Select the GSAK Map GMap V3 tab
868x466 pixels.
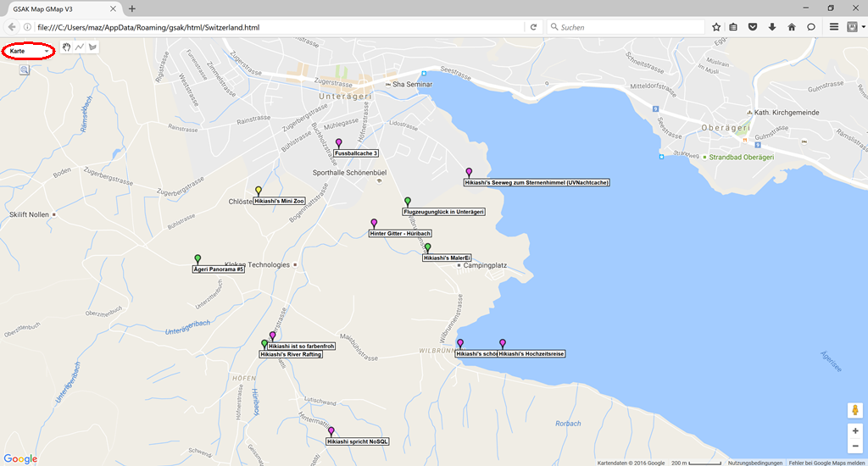[62, 8]
